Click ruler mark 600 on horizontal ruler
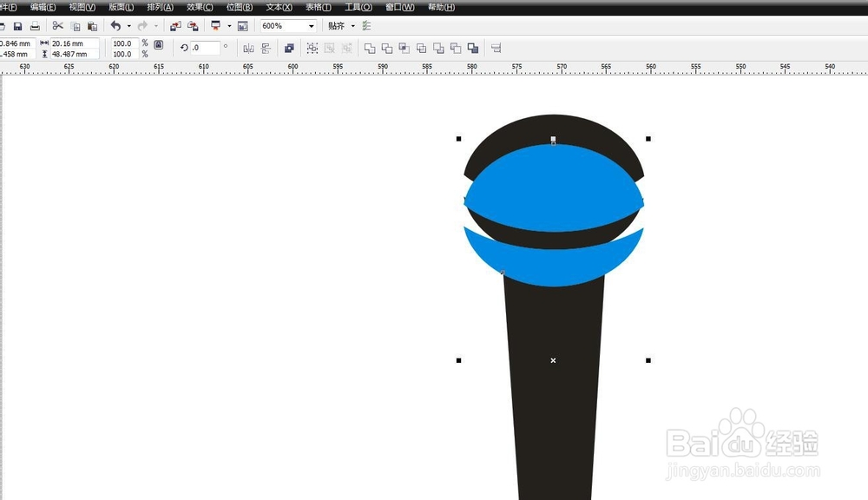The image size is (868, 500). (293, 67)
